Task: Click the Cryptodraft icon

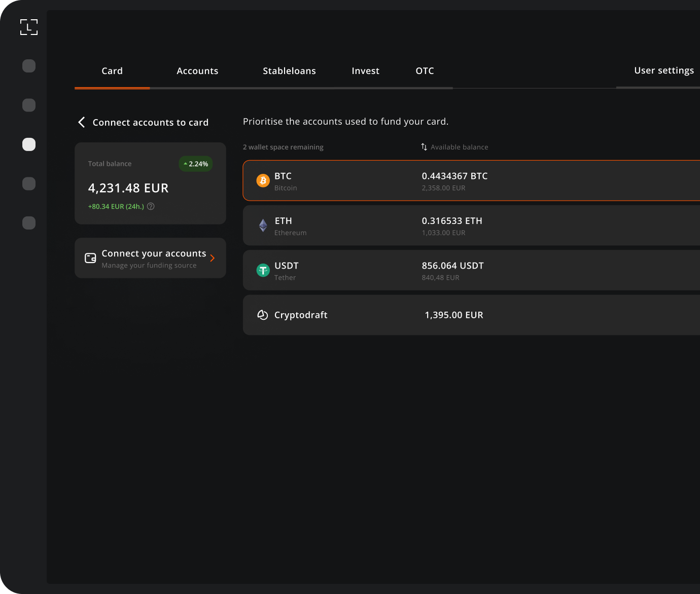Action: (x=262, y=315)
